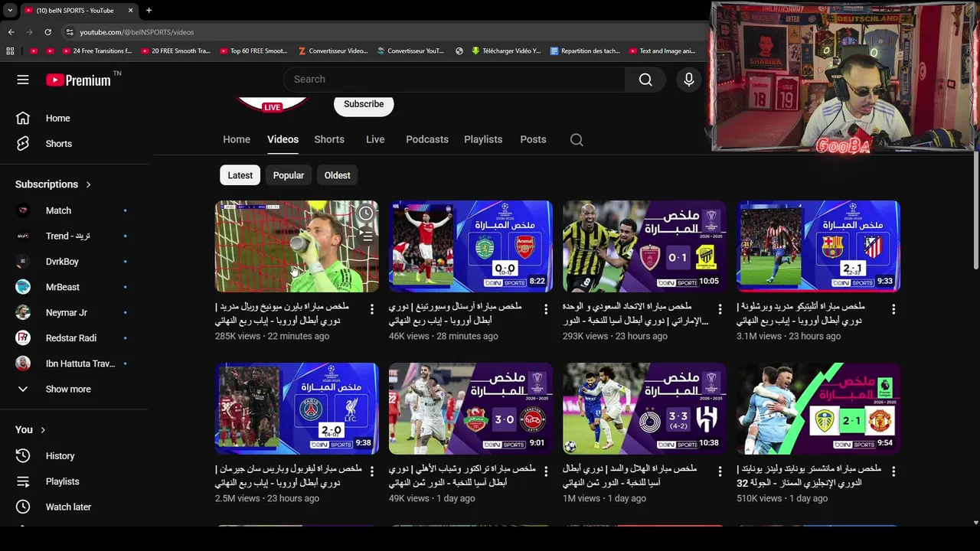This screenshot has width=980, height=551.
Task: Open new browser tab with plus
Action: (149, 10)
